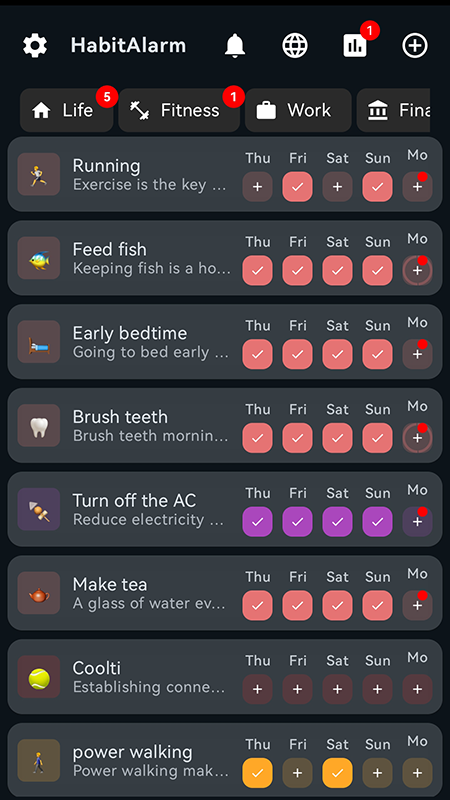
Task: Switch to the Work category tab
Action: click(298, 110)
